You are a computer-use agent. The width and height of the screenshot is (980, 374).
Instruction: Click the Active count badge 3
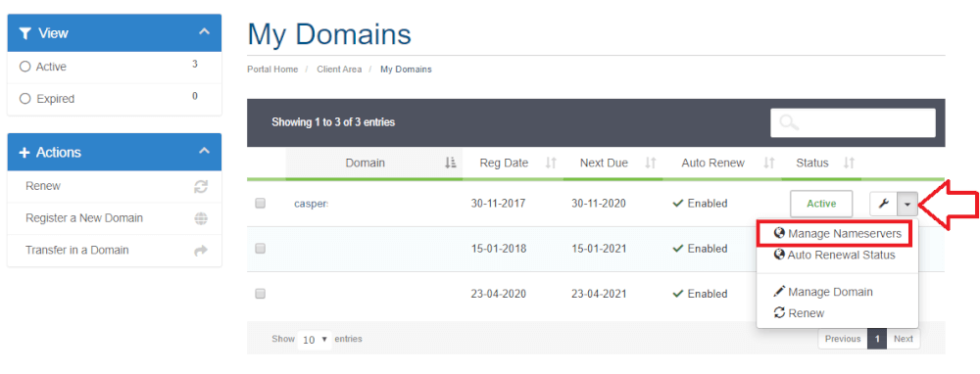(x=195, y=64)
